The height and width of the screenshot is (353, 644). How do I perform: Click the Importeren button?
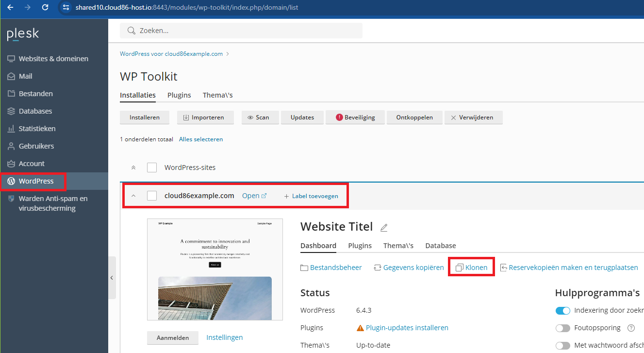click(x=205, y=118)
